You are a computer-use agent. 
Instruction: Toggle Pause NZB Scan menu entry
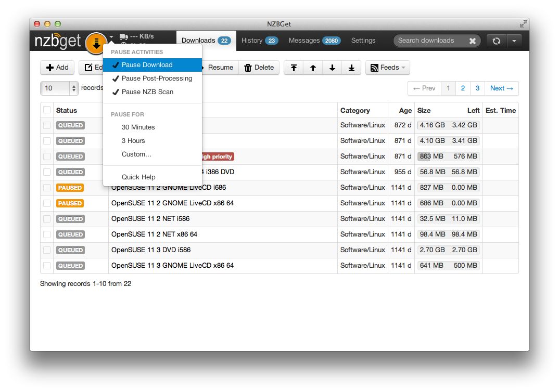tap(153, 92)
